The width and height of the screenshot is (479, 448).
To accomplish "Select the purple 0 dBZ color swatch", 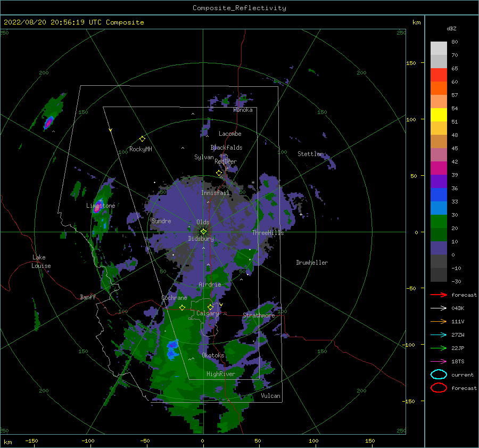I will pos(439,248).
